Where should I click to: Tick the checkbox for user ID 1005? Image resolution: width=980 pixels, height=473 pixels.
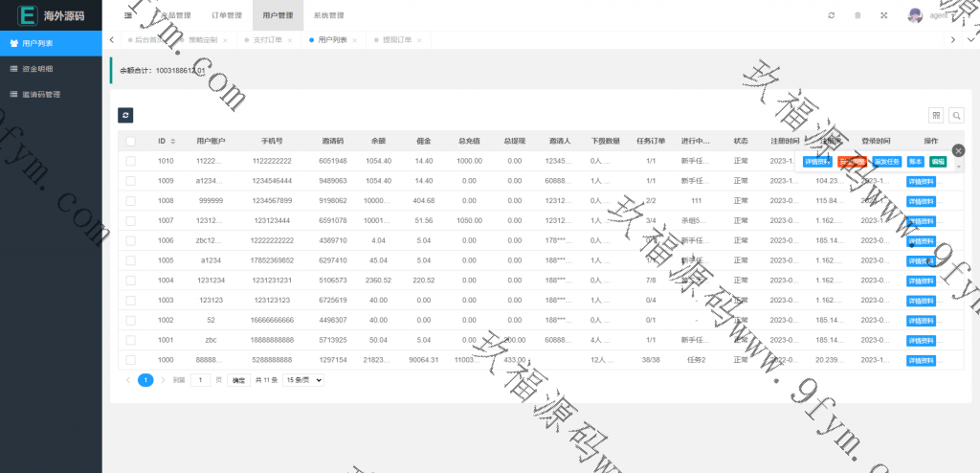[130, 260]
